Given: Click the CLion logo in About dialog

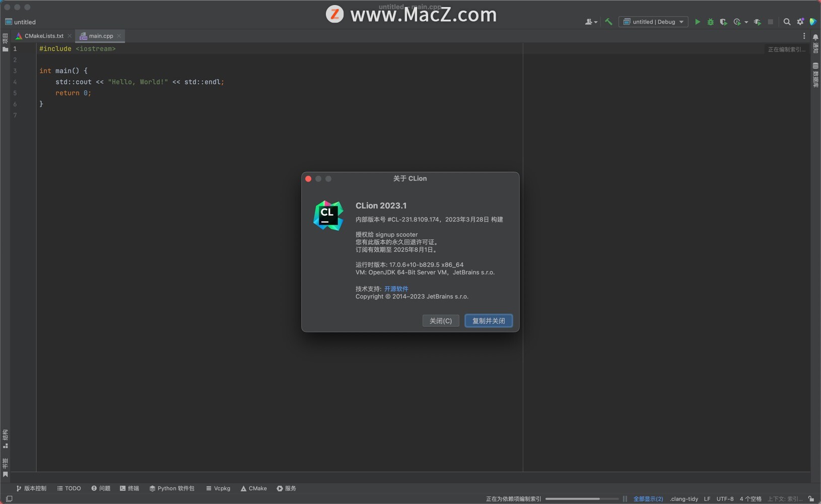Looking at the screenshot, I should pos(328,215).
